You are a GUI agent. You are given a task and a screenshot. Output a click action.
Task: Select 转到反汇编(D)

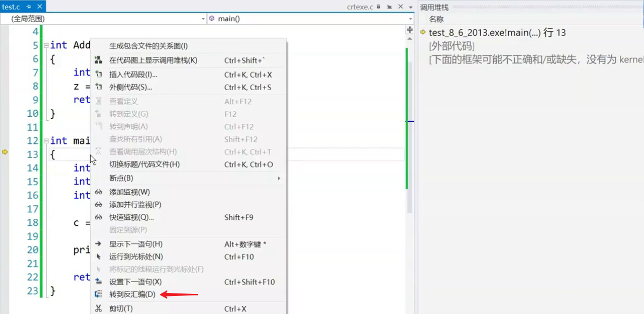pyautogui.click(x=188, y=294)
